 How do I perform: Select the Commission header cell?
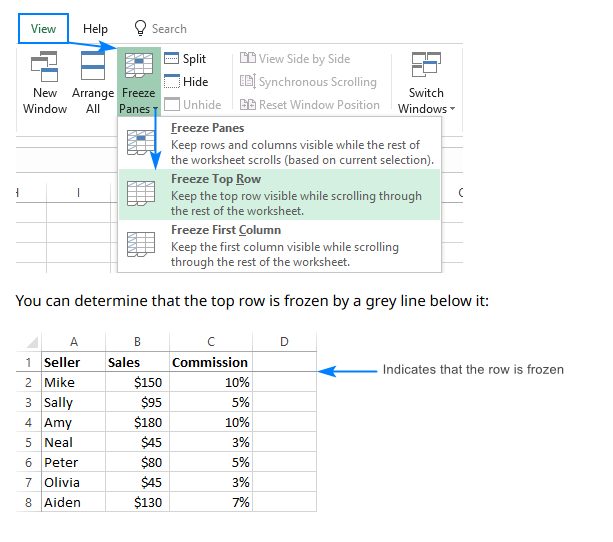click(x=210, y=362)
